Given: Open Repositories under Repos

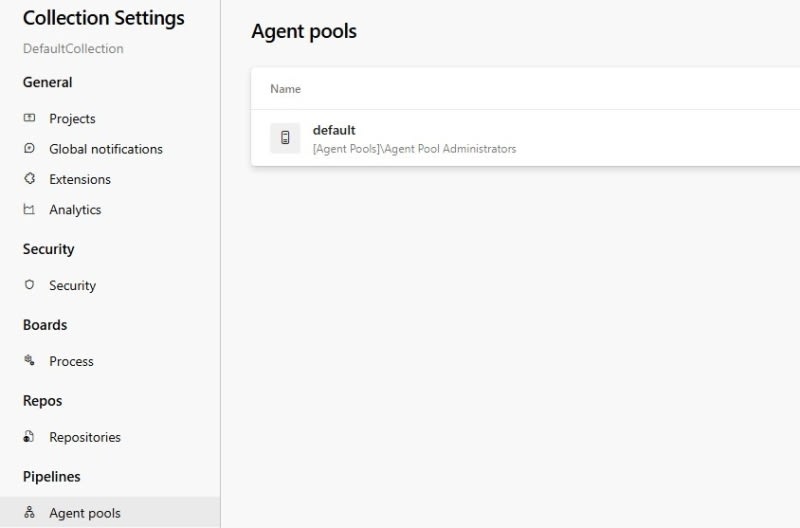Looking at the screenshot, I should [85, 437].
